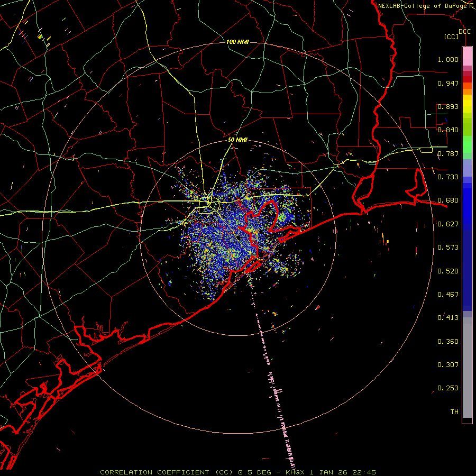
Task: Click the 0.360 scale value
Action: click(448, 342)
